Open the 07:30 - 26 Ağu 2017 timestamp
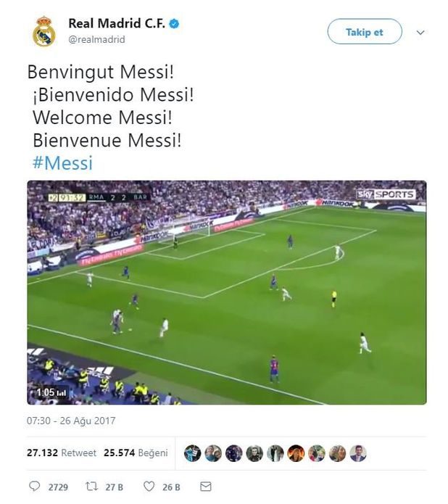Image resolution: width=448 pixels, height=504 pixels. (x=71, y=421)
